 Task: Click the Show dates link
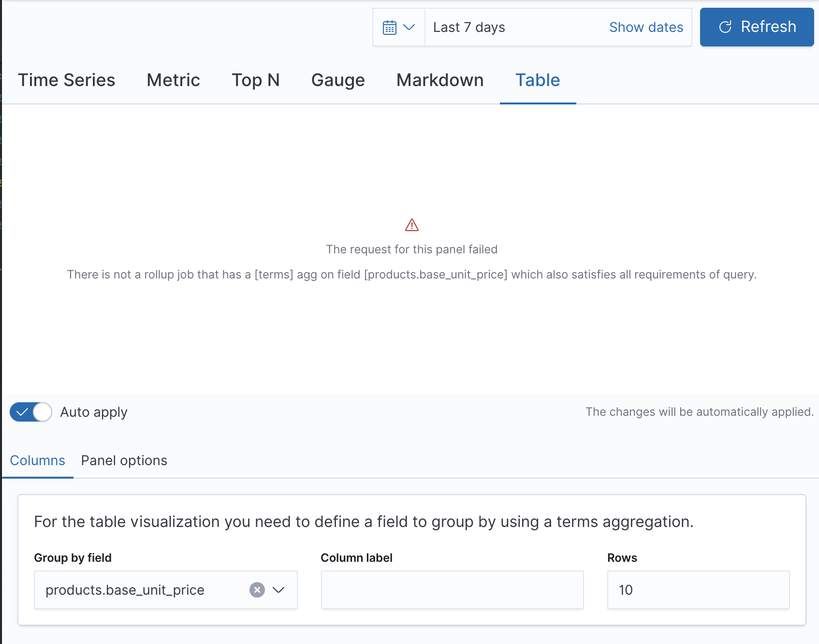[x=646, y=27]
